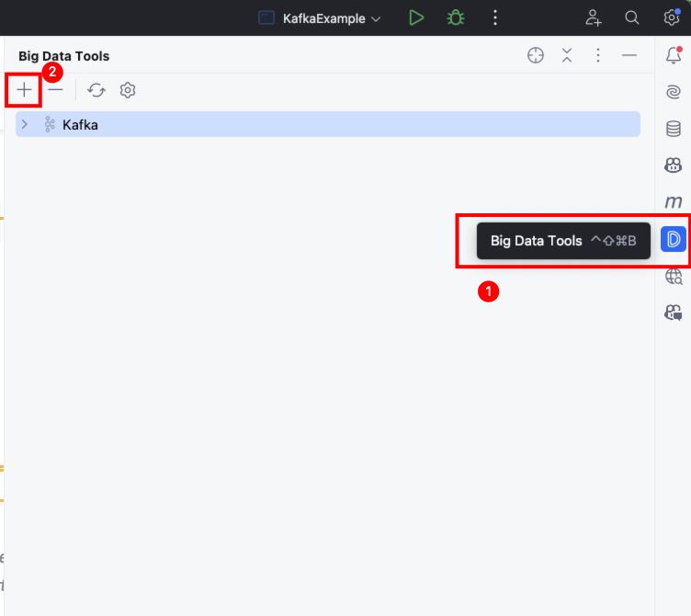Run KafkaExample with the green play button
Screen dimensions: 691x616
click(x=416, y=18)
